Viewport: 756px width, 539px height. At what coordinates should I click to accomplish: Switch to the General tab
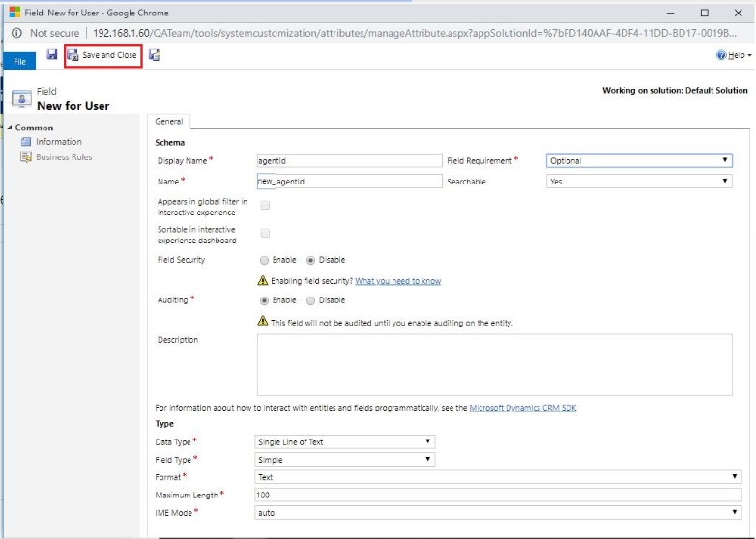coord(169,122)
